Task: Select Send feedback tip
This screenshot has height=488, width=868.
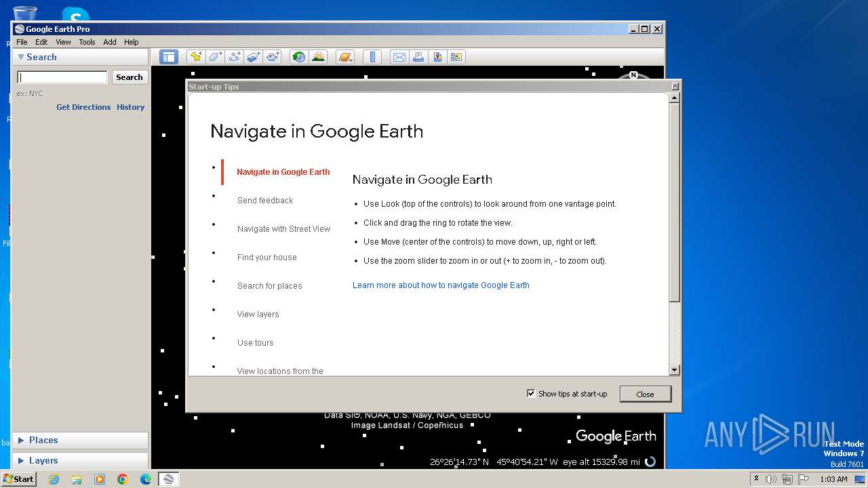Action: (265, 201)
